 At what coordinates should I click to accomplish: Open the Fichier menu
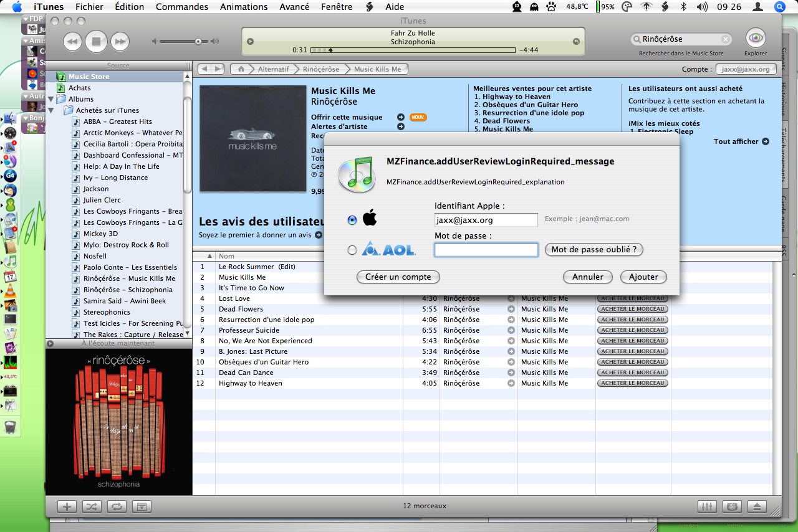pos(89,7)
